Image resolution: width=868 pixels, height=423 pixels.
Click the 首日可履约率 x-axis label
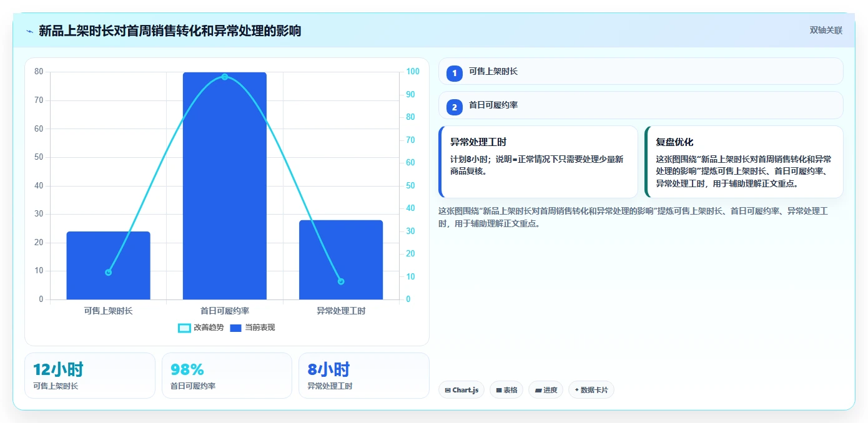point(225,311)
